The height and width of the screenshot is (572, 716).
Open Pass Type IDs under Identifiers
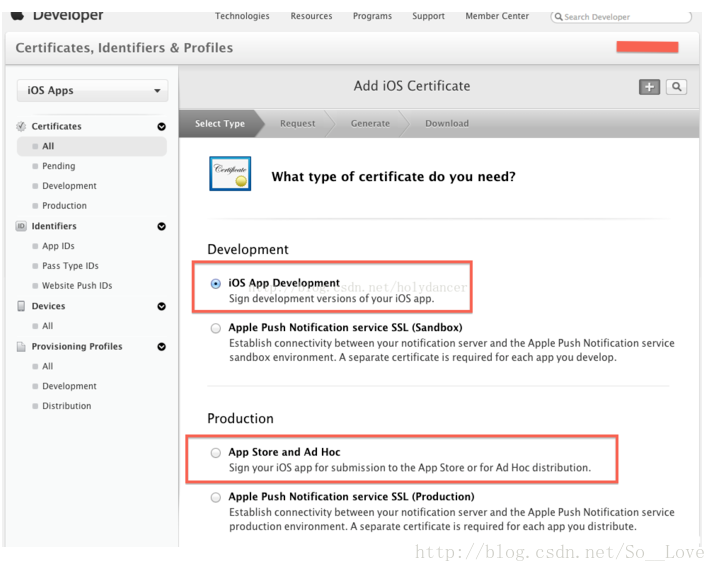(70, 266)
